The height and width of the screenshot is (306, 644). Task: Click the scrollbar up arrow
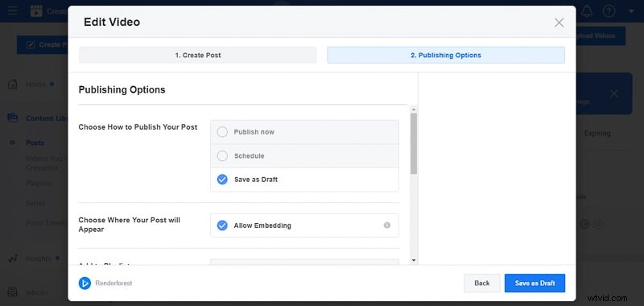pyautogui.click(x=414, y=110)
